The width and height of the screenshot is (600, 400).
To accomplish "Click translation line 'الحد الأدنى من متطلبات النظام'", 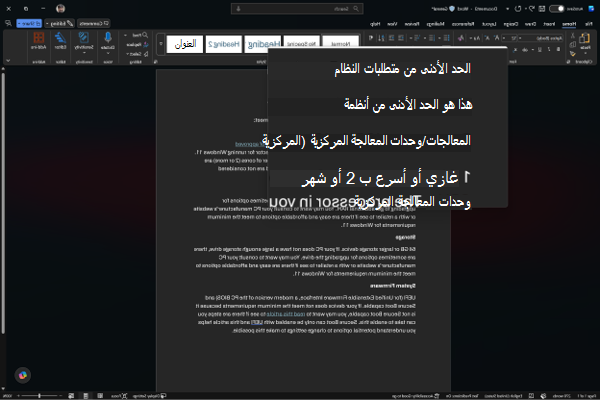I will tap(402, 69).
